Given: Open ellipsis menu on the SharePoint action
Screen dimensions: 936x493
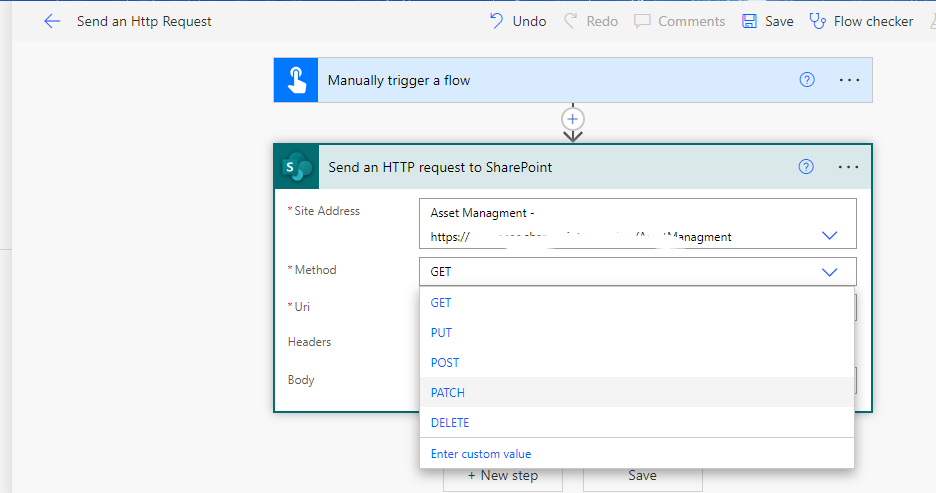Looking at the screenshot, I should [848, 167].
